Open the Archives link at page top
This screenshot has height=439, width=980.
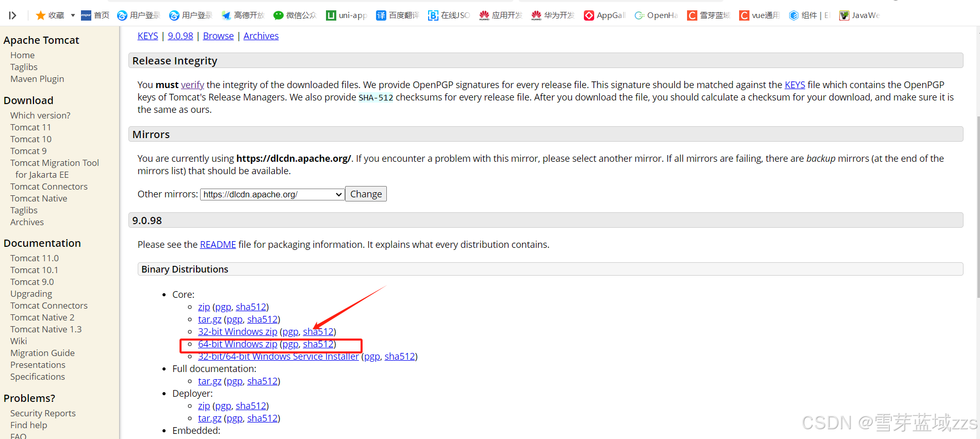tap(261, 36)
